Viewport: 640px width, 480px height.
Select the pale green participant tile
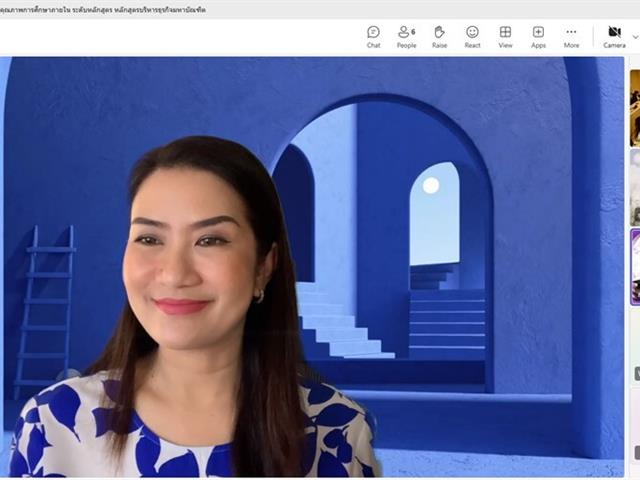[x=637, y=346]
